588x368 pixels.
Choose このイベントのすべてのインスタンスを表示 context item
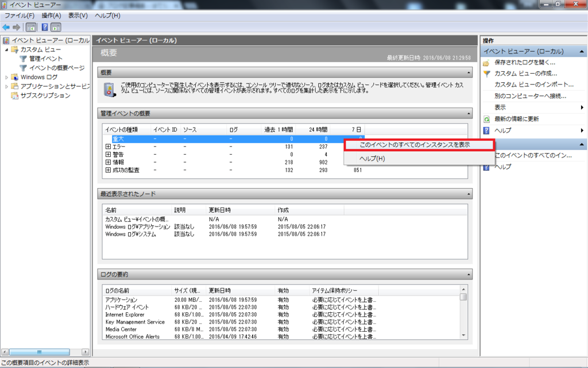click(419, 144)
